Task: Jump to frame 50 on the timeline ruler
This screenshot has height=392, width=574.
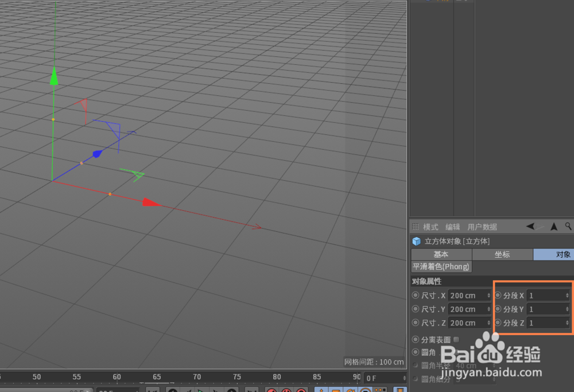Action: coord(37,377)
